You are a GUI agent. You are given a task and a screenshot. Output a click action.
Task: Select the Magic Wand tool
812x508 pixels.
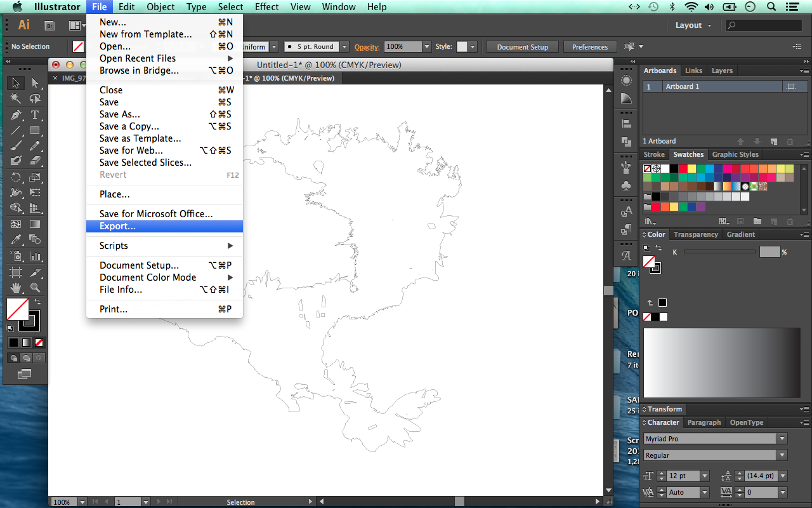point(16,99)
